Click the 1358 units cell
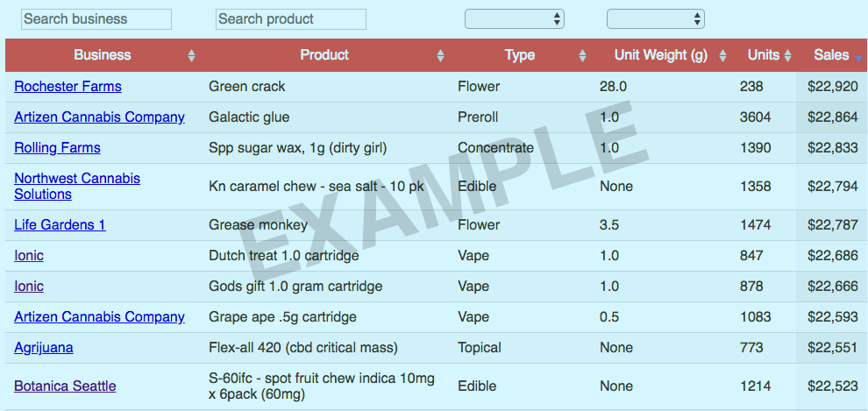The height and width of the screenshot is (411, 868). tap(755, 187)
